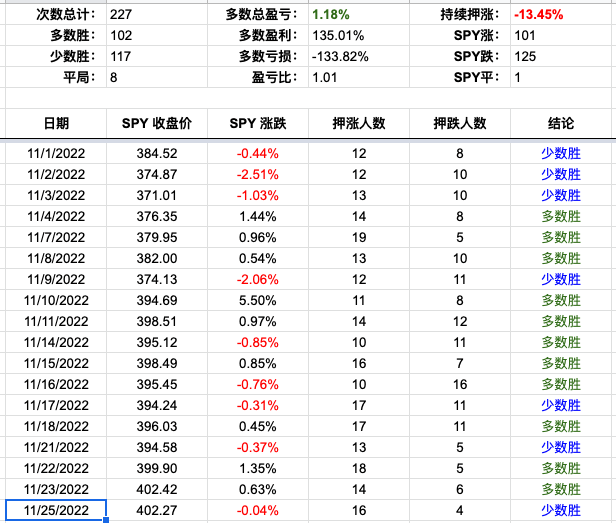The image size is (616, 523).
Task: Select the -0.37% change cell
Action: 258,448
